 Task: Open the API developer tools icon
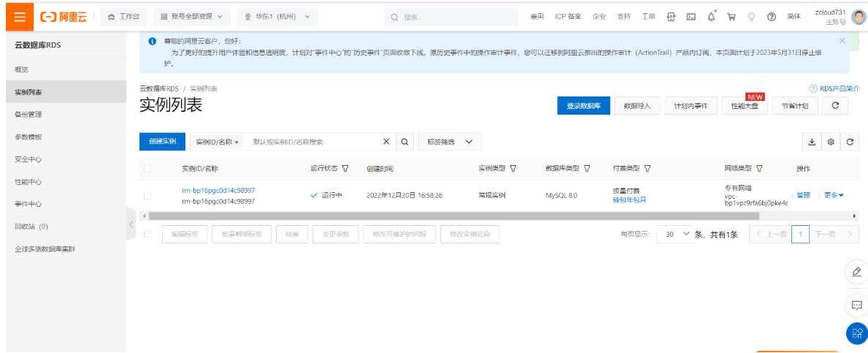coord(671,17)
